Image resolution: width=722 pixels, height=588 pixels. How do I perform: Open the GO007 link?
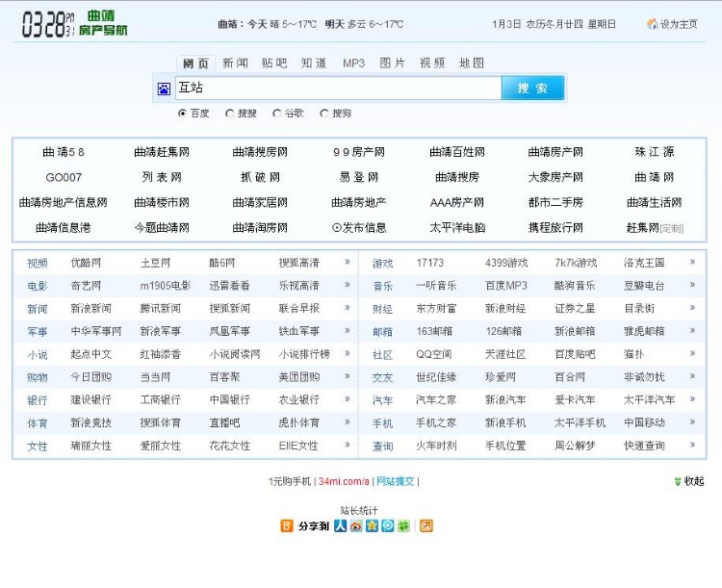(64, 177)
